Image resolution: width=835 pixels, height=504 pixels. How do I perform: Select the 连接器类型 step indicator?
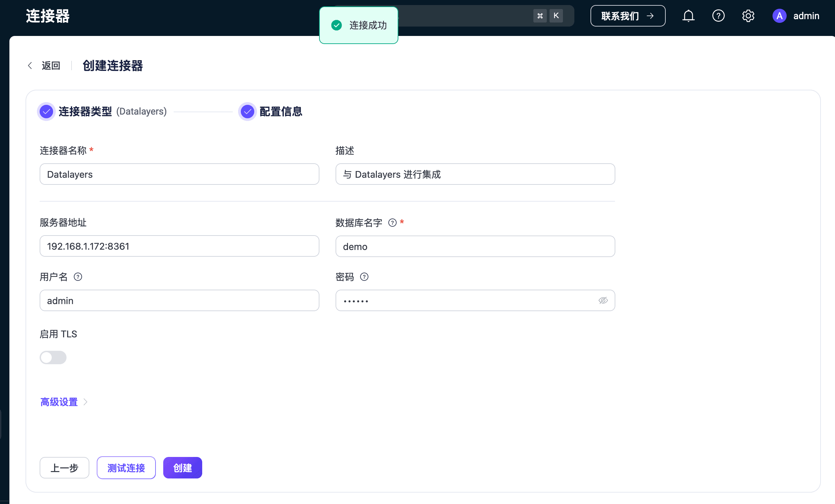[46, 111]
